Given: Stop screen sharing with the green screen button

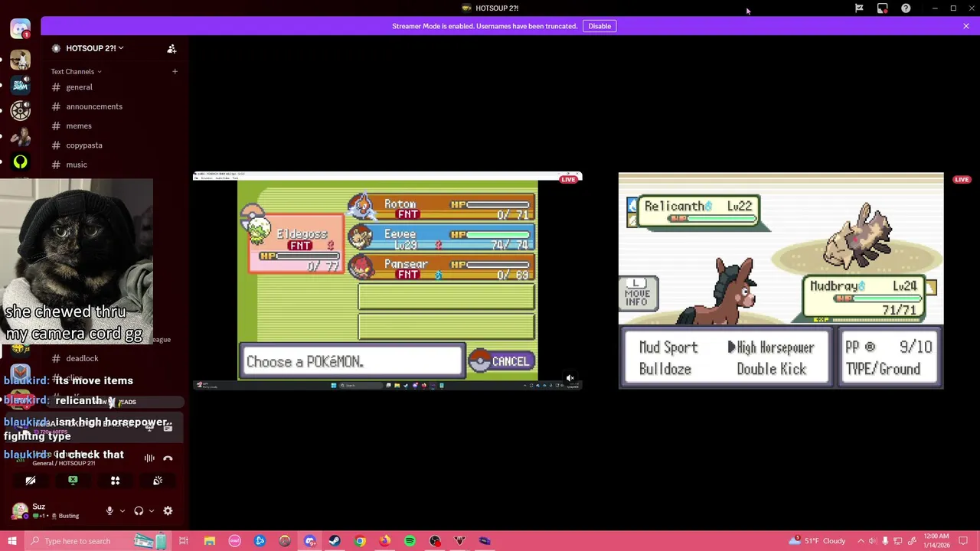Looking at the screenshot, I should tap(73, 481).
